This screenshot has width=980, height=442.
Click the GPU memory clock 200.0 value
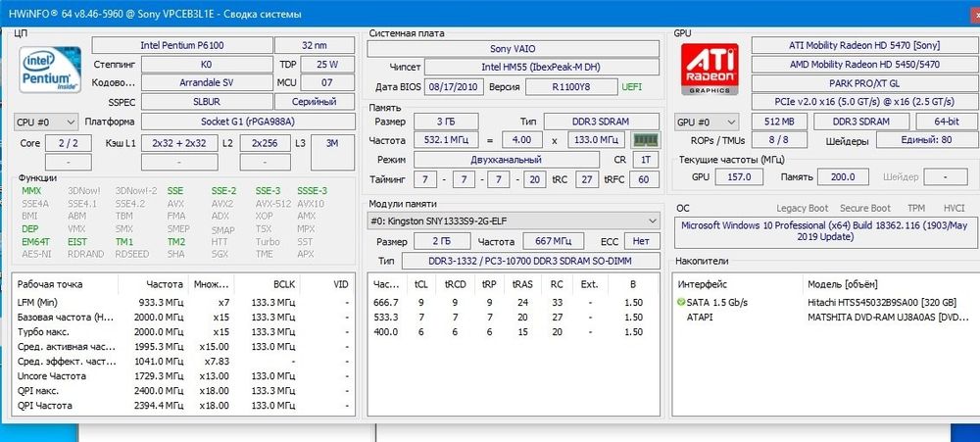pyautogui.click(x=842, y=177)
